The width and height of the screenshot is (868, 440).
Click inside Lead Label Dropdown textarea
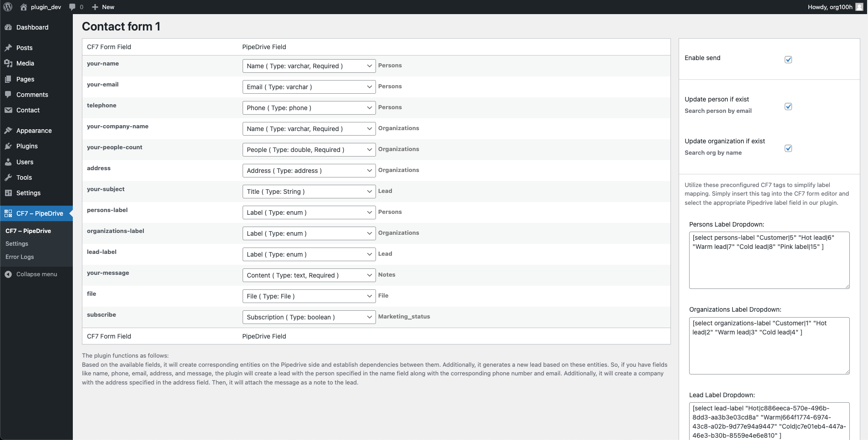coord(769,421)
